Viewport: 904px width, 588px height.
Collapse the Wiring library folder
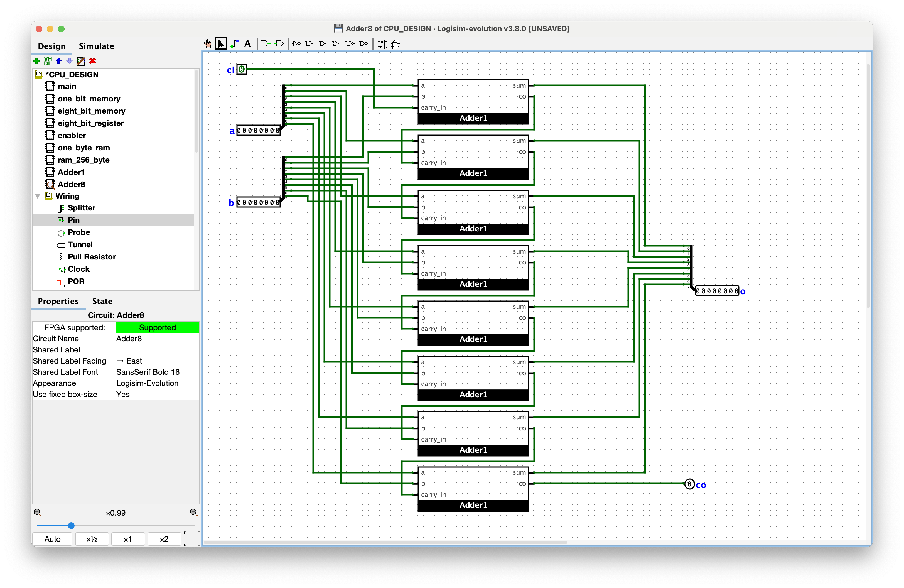(x=38, y=196)
